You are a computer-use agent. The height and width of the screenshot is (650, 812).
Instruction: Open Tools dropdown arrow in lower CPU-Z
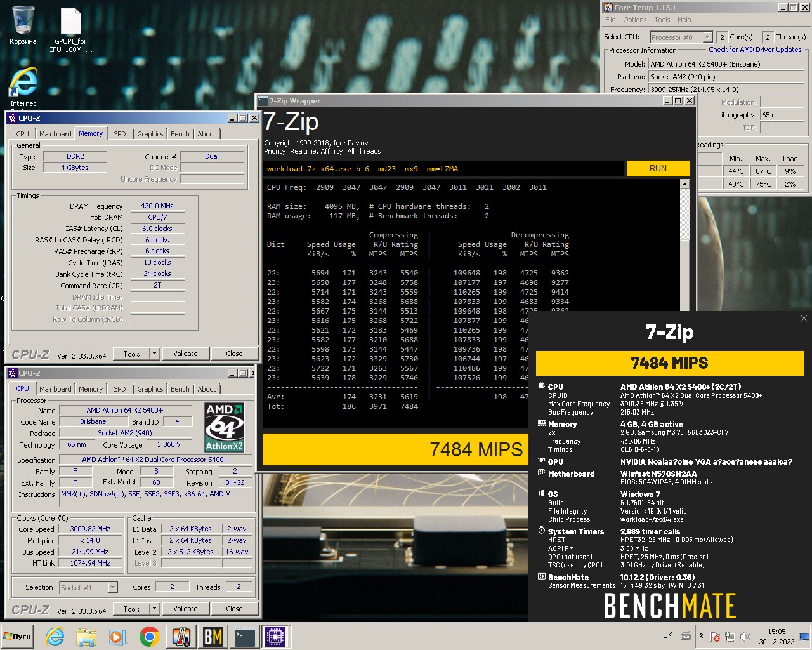[x=154, y=609]
